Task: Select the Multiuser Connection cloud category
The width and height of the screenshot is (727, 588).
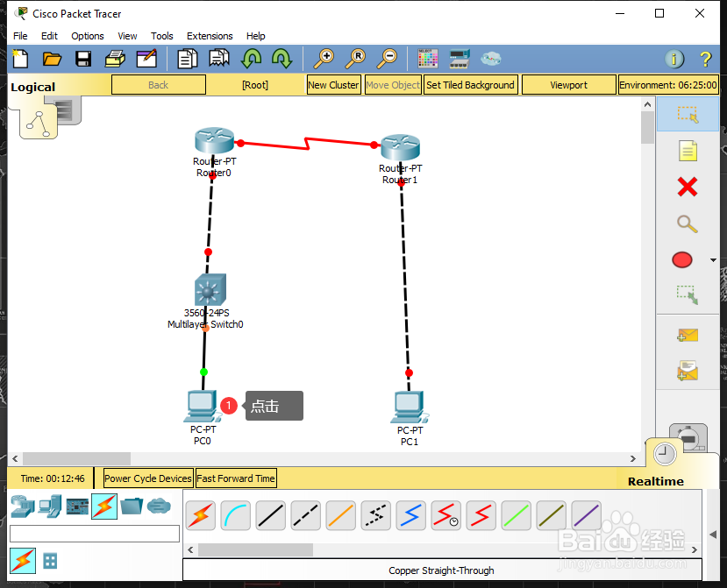Action: click(x=159, y=507)
